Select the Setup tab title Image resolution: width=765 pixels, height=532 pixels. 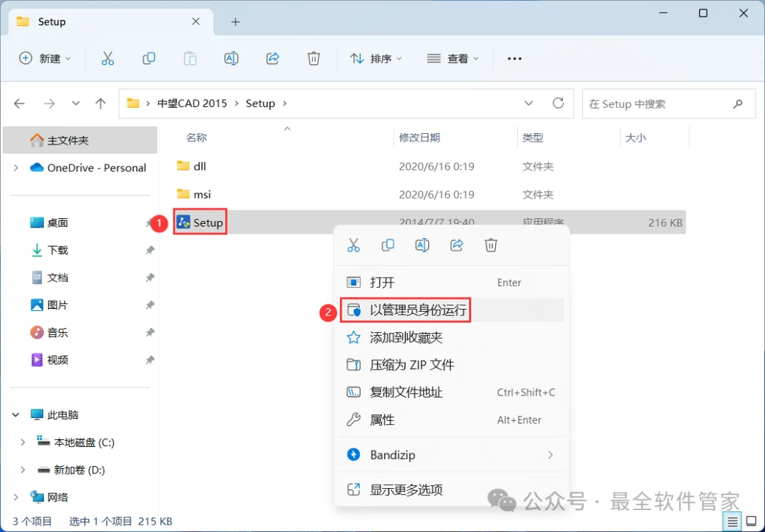pyautogui.click(x=52, y=22)
